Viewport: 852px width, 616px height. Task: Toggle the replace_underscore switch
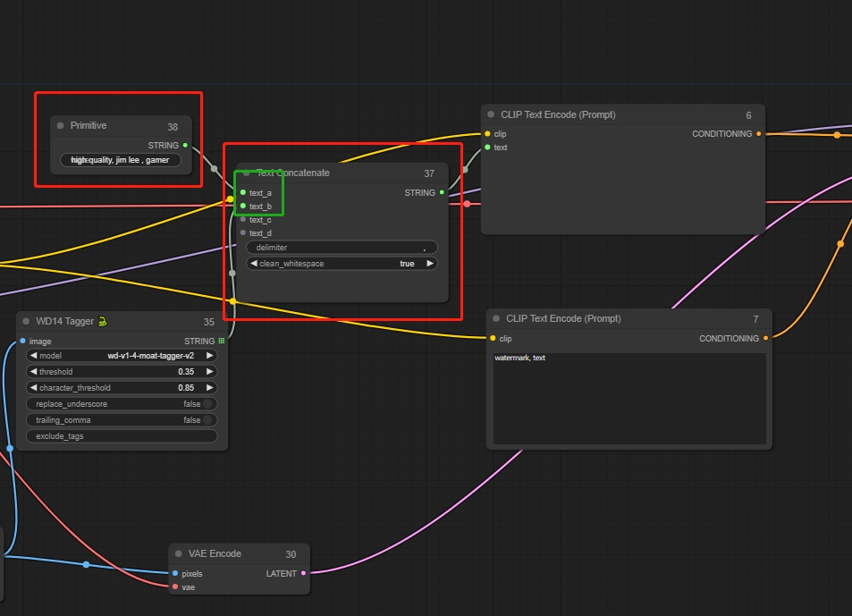coord(207,404)
